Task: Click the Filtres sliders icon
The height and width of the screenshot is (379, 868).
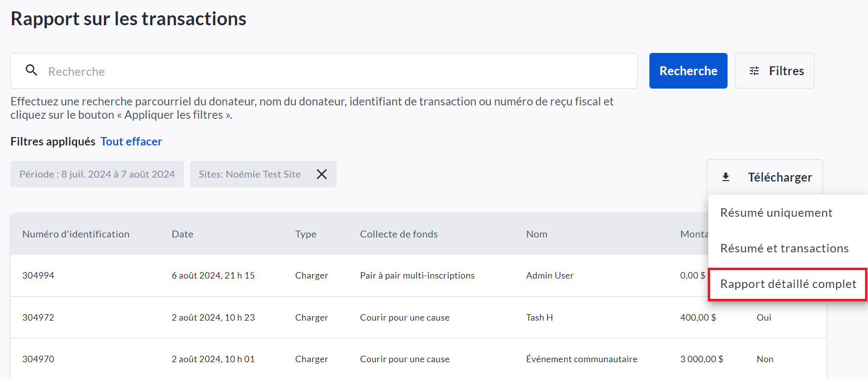Action: (x=754, y=71)
